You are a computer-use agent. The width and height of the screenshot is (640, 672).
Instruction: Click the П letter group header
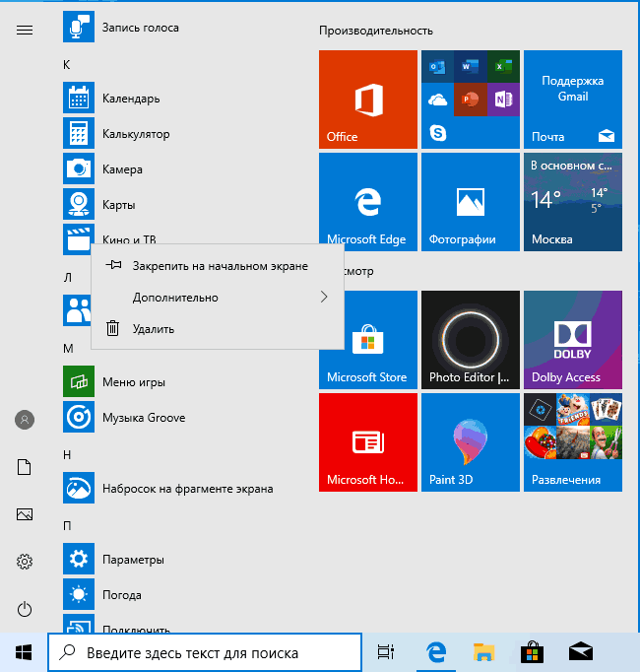pyautogui.click(x=67, y=525)
